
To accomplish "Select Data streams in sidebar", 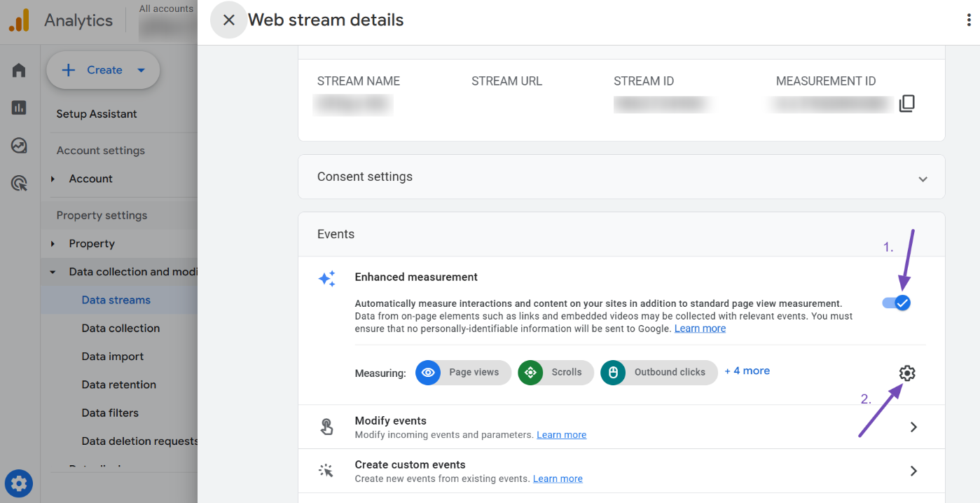I will point(116,300).
